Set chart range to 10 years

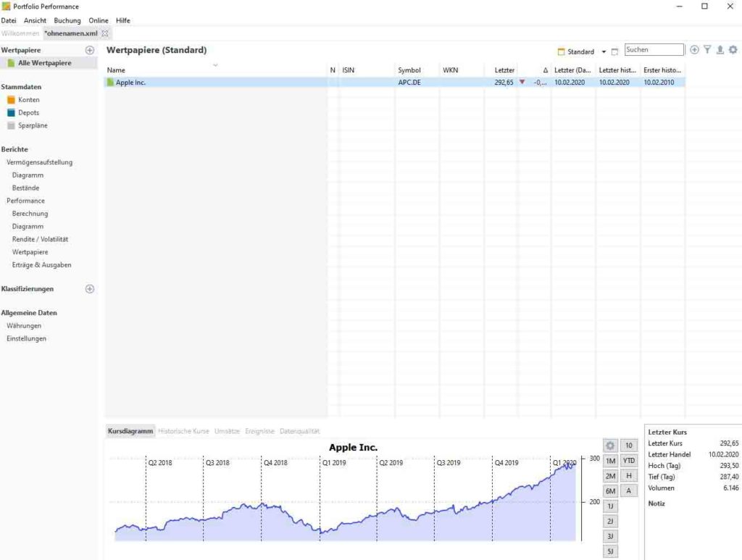pos(629,446)
